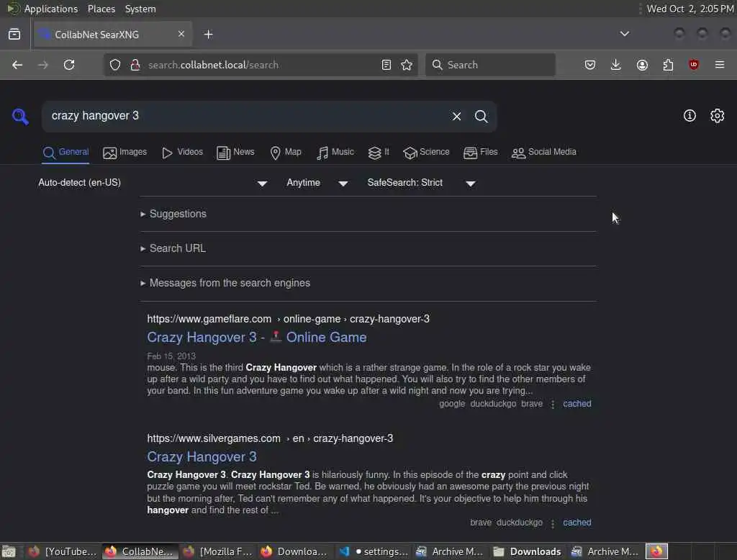The width and height of the screenshot is (737, 560).
Task: Open cached version of the silvergames result
Action: pyautogui.click(x=577, y=523)
